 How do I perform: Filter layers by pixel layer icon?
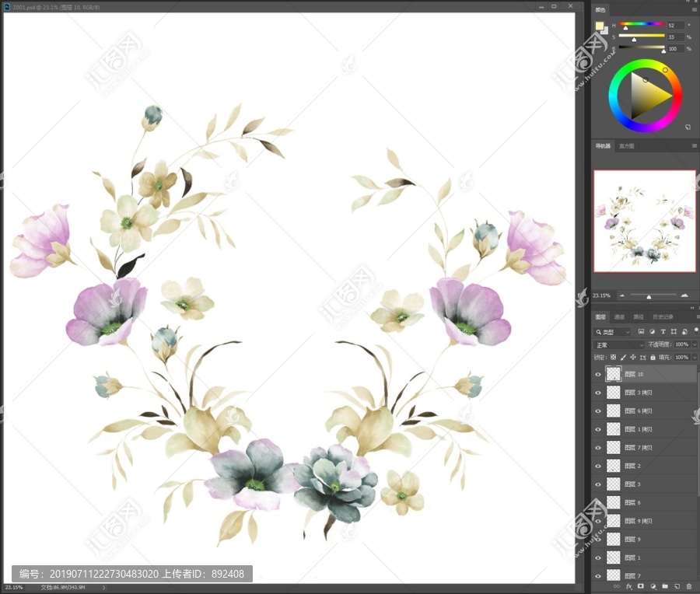click(x=641, y=331)
